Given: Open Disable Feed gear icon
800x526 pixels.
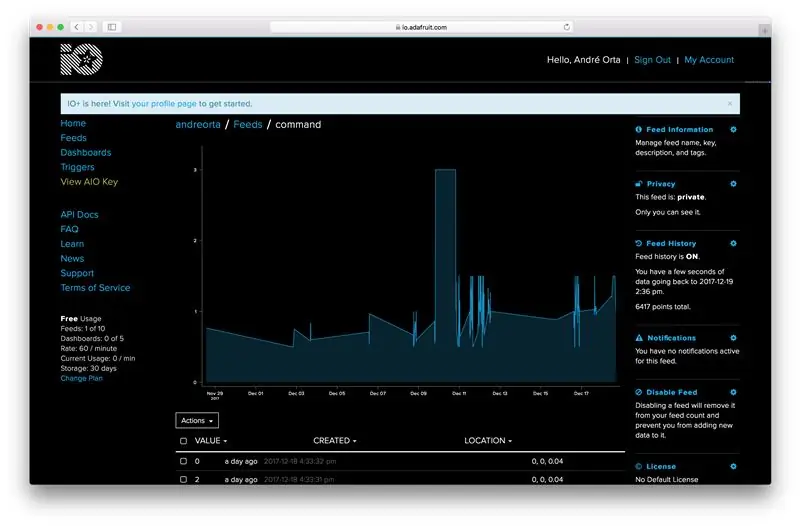Looking at the screenshot, I should [733, 392].
